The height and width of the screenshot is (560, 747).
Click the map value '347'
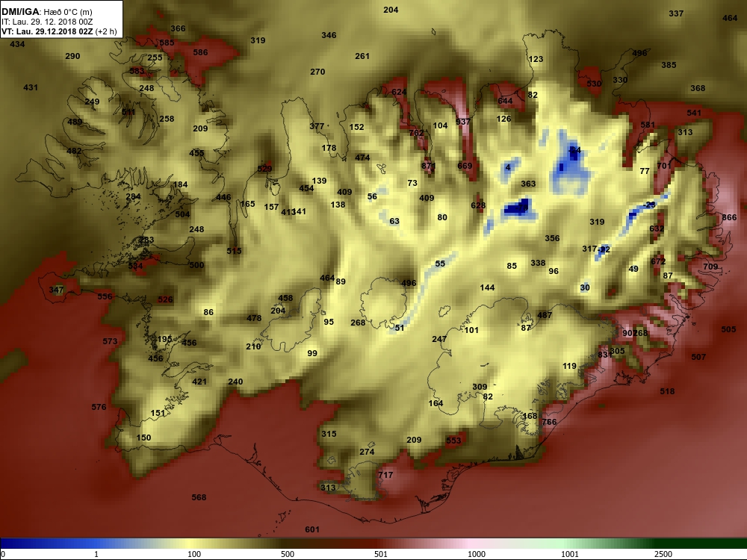(x=56, y=290)
